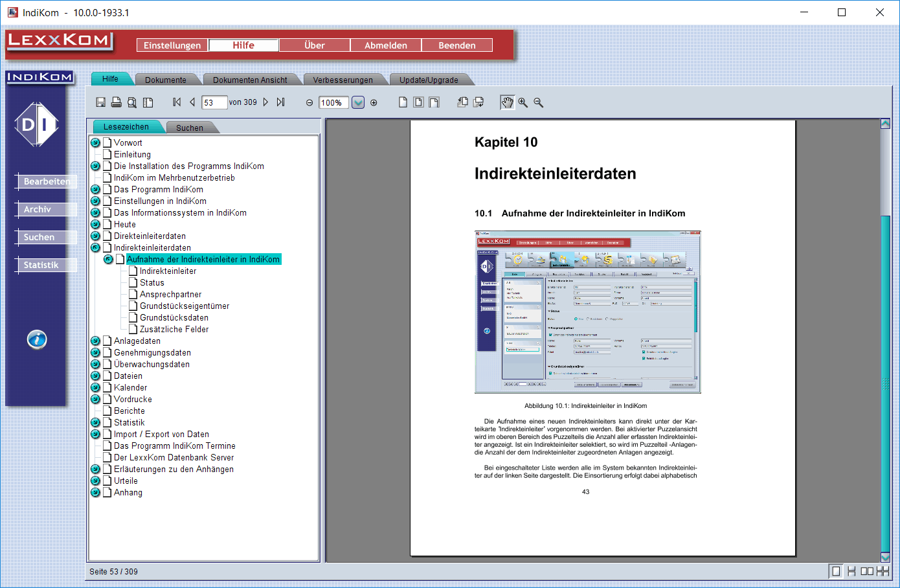This screenshot has width=900, height=588.
Task: Toggle the bookmark sidebar layout icon
Action: tap(148, 102)
